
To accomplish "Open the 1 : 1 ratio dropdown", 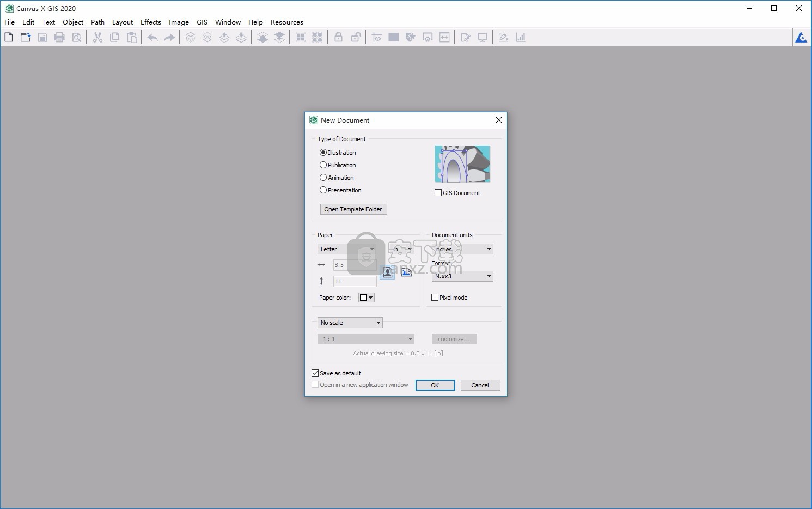I will [x=366, y=339].
